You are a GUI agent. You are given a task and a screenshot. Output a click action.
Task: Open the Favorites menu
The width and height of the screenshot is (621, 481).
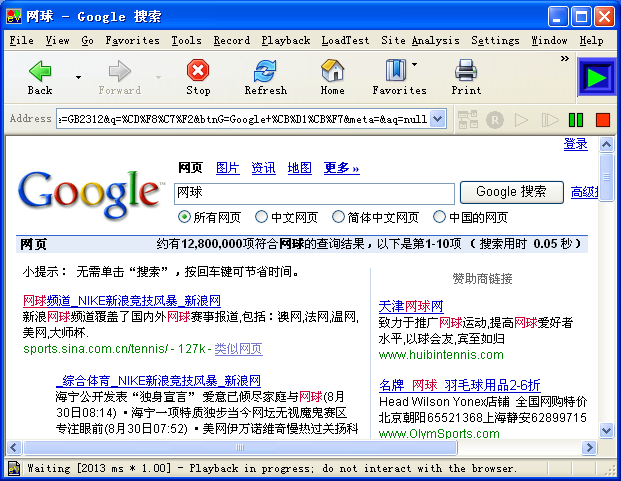click(x=132, y=40)
